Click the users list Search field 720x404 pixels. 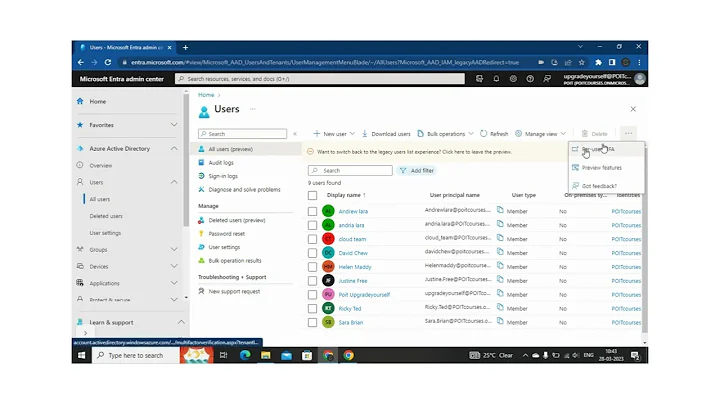[350, 170]
